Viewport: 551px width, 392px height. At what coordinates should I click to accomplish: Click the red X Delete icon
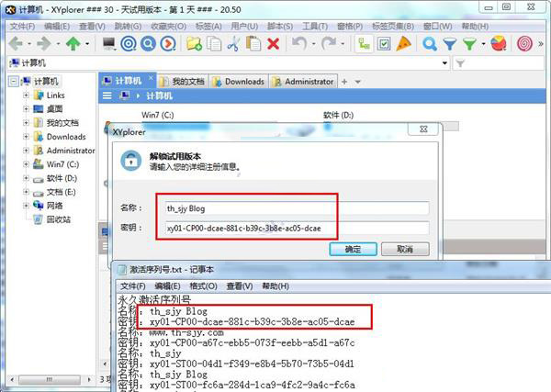(x=273, y=44)
